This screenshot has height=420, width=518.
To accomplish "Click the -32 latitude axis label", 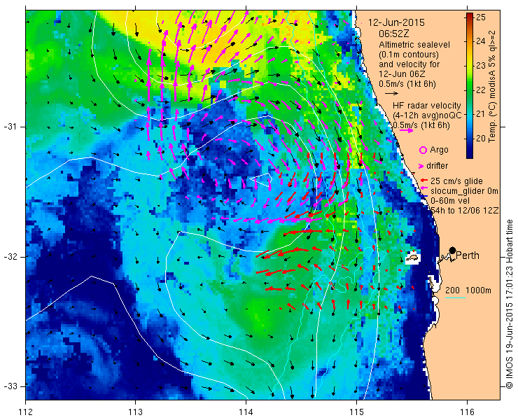I will pyautogui.click(x=10, y=257).
